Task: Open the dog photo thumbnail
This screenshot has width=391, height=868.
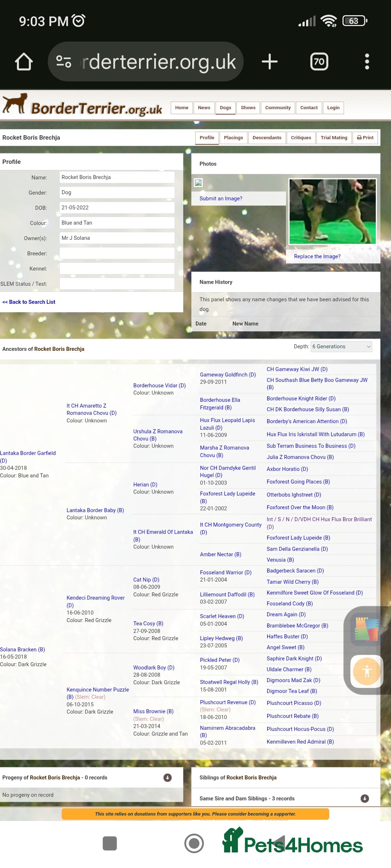Action: pos(332,212)
